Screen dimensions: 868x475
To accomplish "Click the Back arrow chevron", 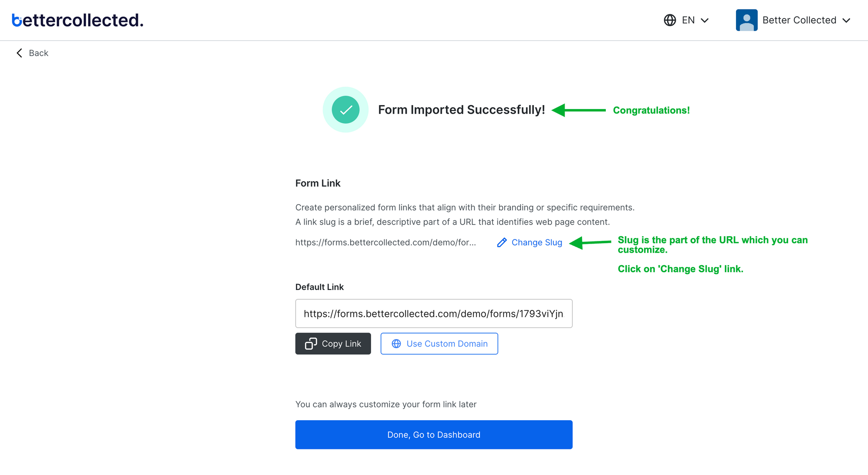I will 19,53.
